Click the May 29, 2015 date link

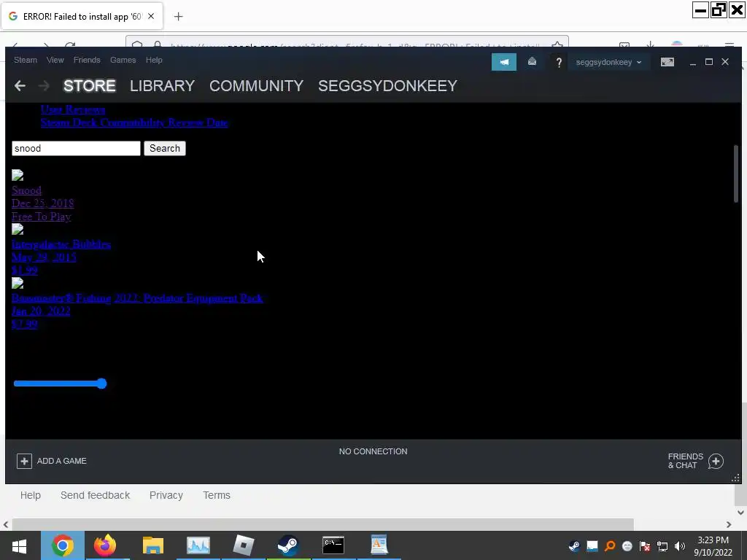[x=44, y=257]
